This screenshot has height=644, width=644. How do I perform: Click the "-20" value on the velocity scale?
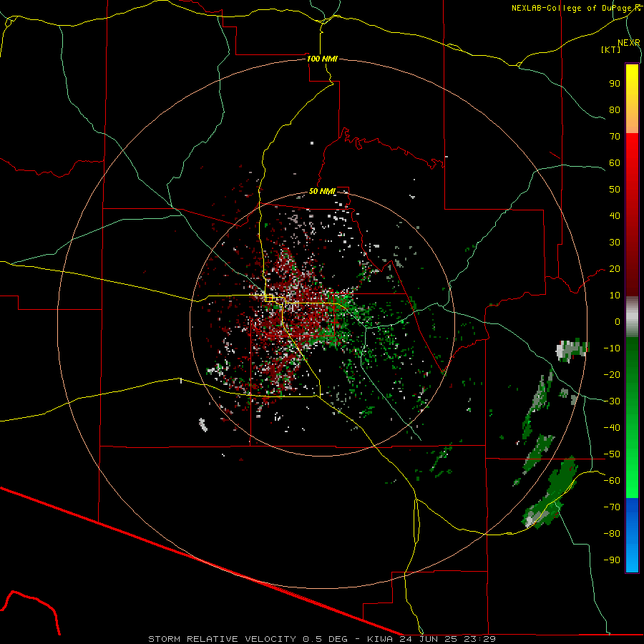click(612, 374)
